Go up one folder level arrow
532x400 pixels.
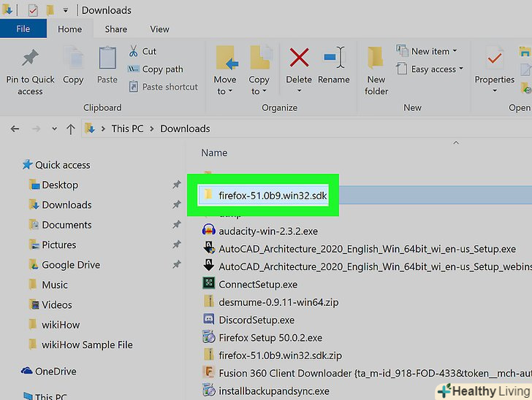pyautogui.click(x=71, y=128)
